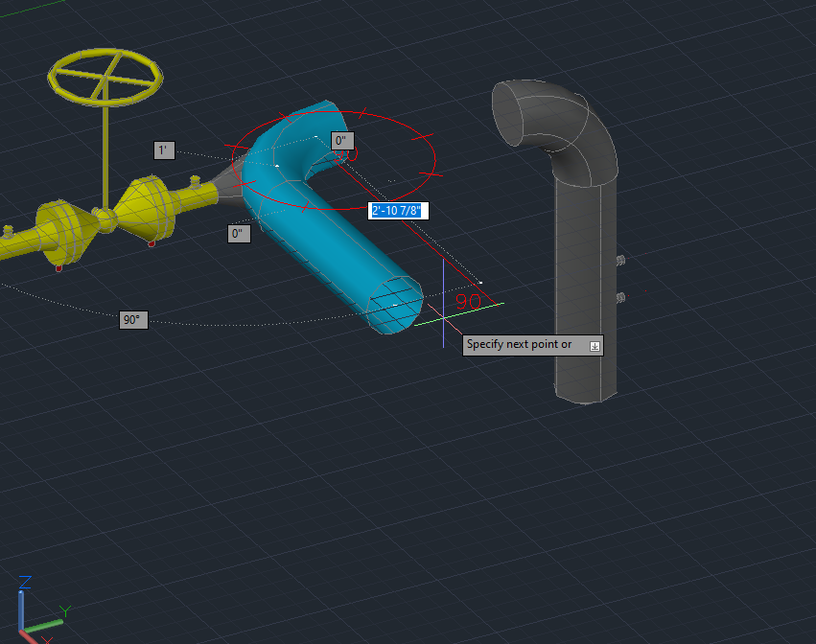Click the grip point on the cyan pipe elbow
This screenshot has width=816, height=644.
(276, 166)
